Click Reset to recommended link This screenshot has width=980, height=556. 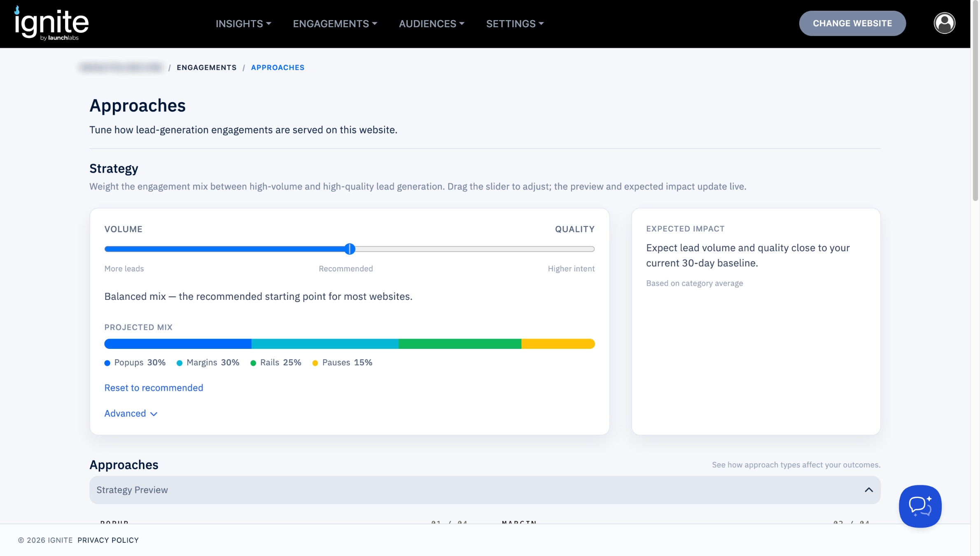[154, 388]
